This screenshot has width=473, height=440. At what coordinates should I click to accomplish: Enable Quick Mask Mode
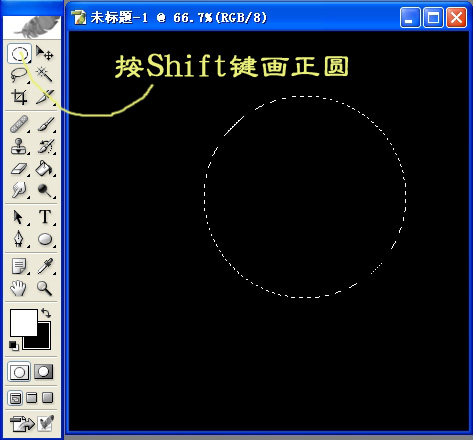click(x=44, y=371)
